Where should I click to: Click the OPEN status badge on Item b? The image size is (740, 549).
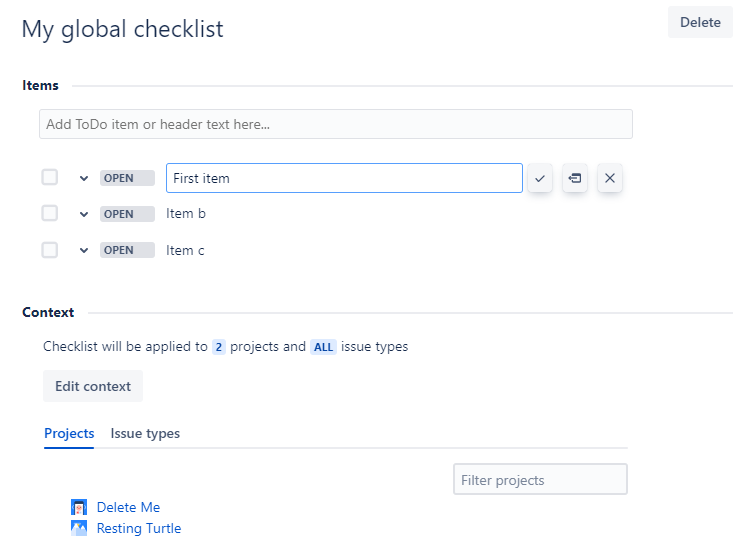tap(127, 214)
